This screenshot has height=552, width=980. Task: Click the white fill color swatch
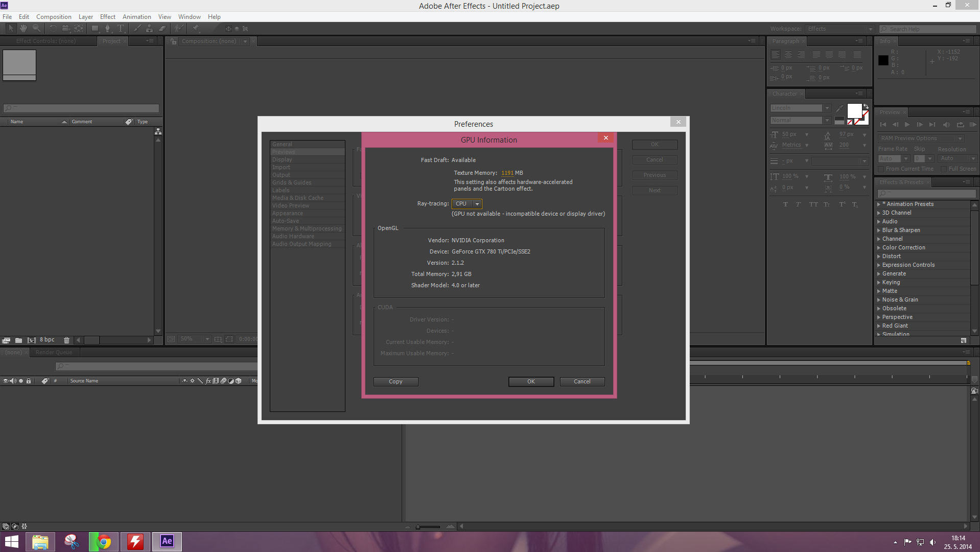click(854, 111)
